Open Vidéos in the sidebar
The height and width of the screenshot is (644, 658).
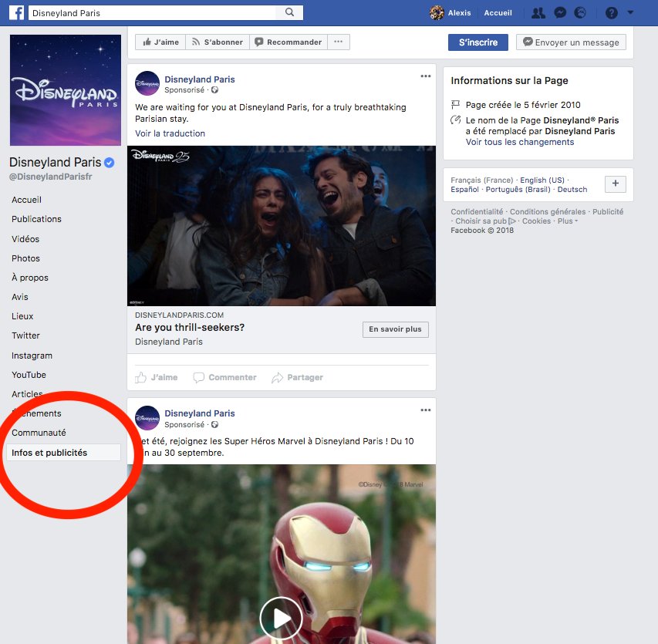click(x=25, y=239)
